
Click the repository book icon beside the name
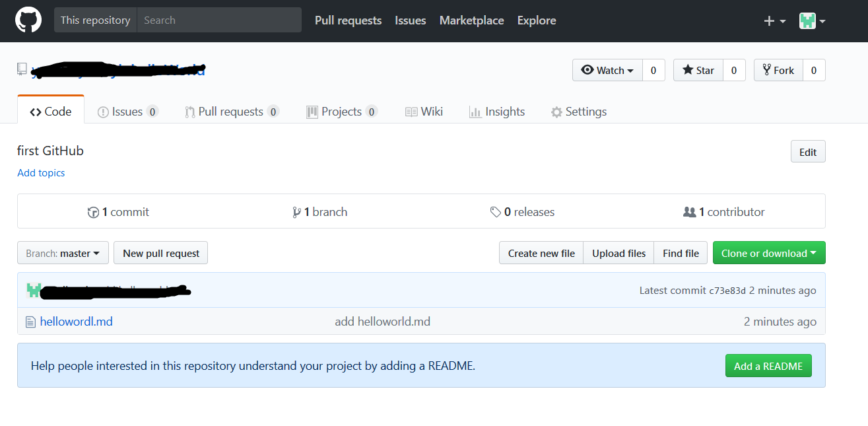[x=22, y=69]
